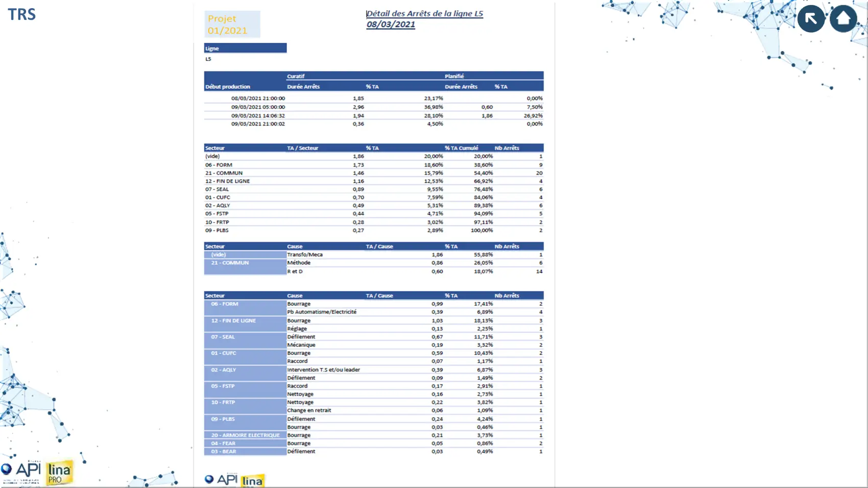Click the TRS page title
Image resolution: width=868 pixels, height=488 pixels.
tap(22, 14)
